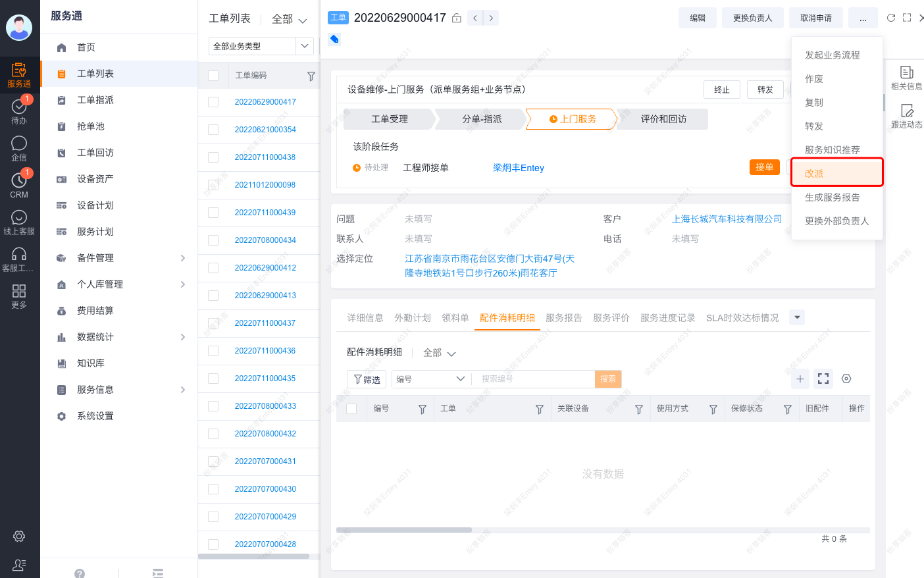Expand the 数据统计 submenu

[183, 337]
